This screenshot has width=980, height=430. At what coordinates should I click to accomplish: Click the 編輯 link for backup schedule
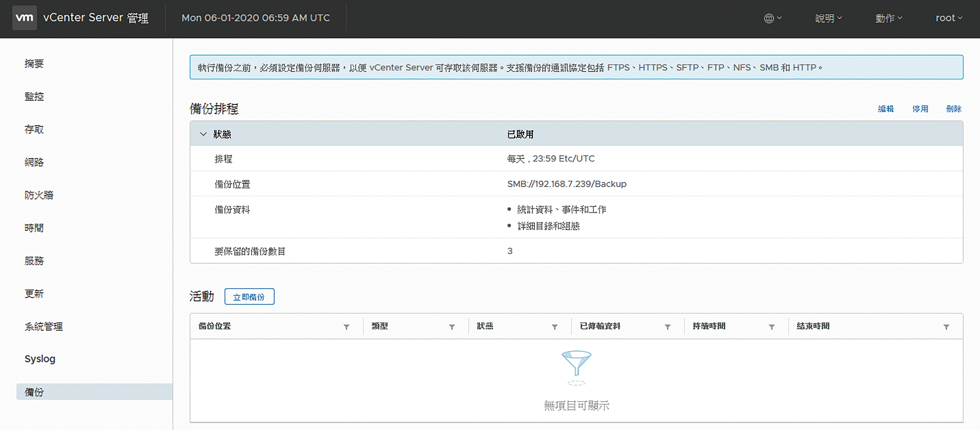click(x=886, y=109)
